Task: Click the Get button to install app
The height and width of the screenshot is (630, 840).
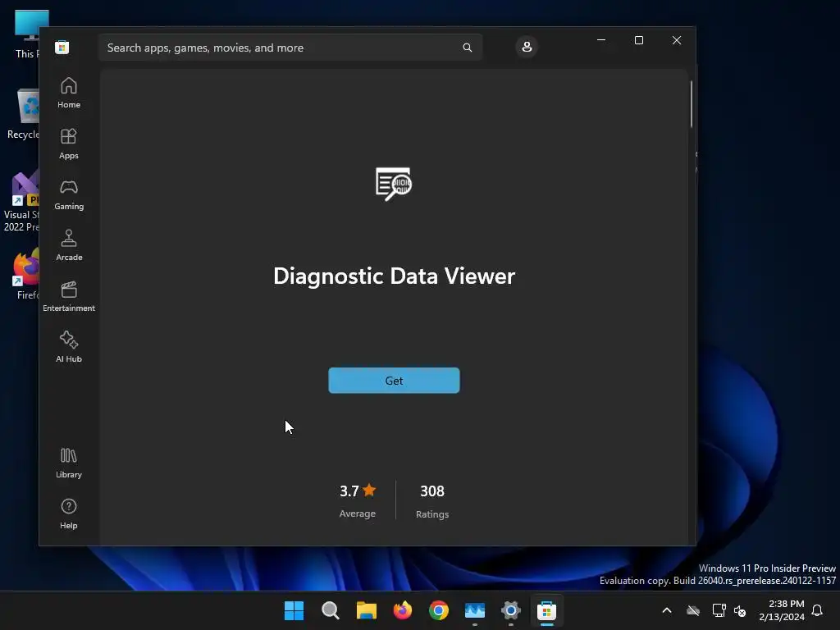Action: 394,381
